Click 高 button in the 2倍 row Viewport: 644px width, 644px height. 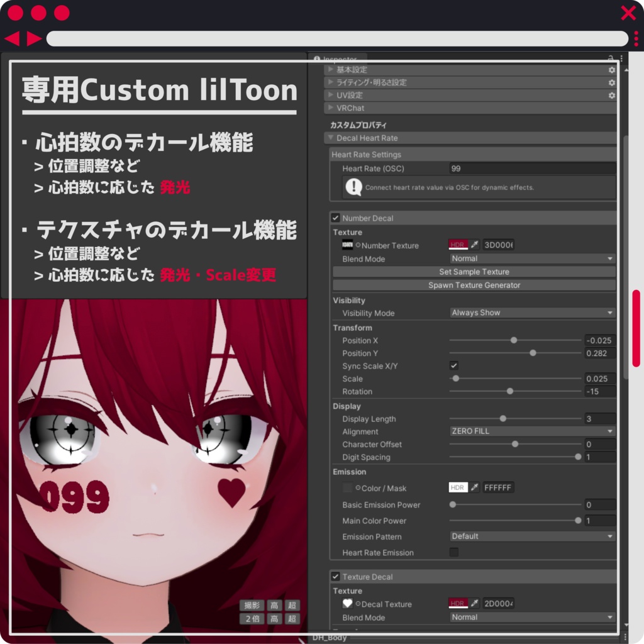274,619
